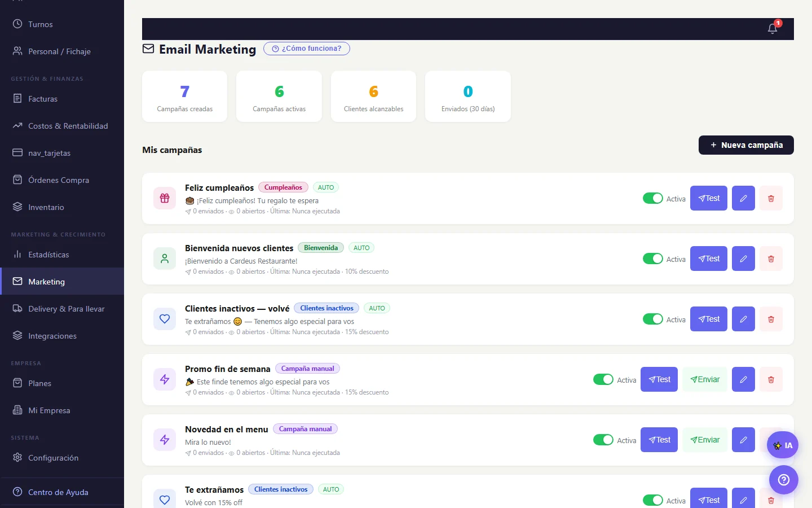Edit the Clientes inactivos — volvé campaign

click(743, 319)
